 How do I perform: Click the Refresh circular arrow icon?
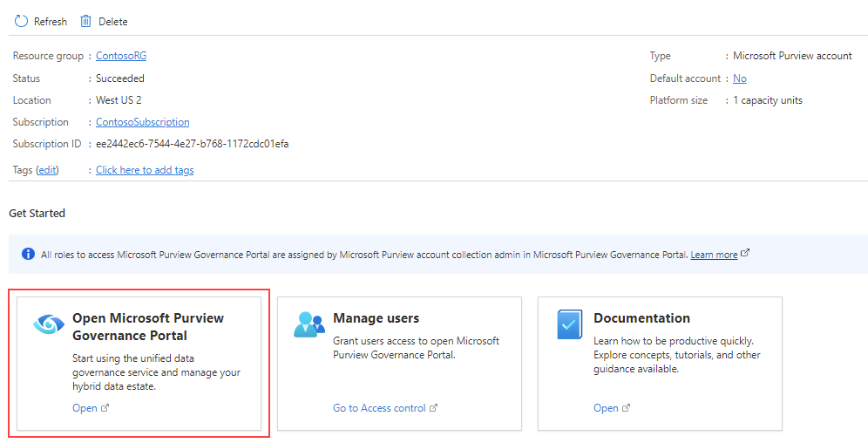[21, 21]
